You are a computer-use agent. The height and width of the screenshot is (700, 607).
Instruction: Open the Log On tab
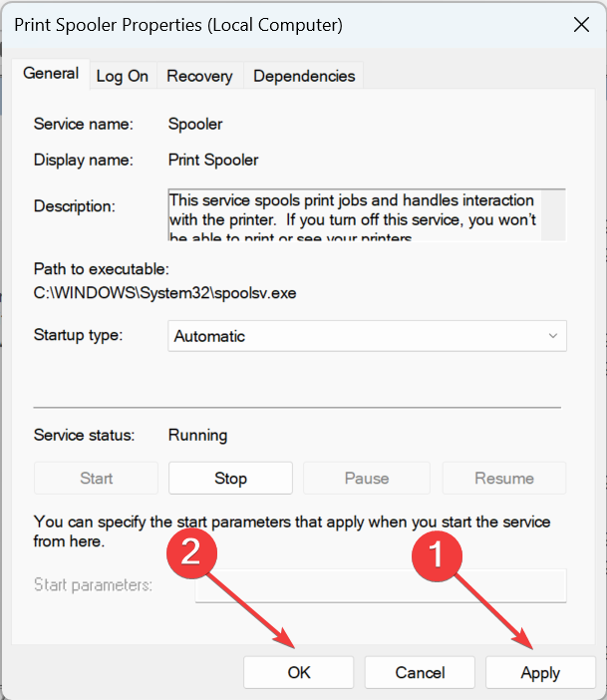click(123, 76)
